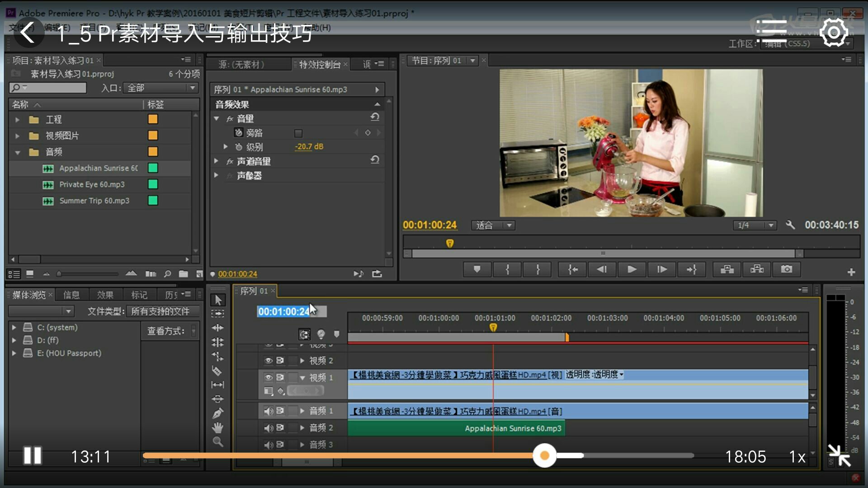Click the Lift button
The height and width of the screenshot is (488, 868).
coord(727,270)
